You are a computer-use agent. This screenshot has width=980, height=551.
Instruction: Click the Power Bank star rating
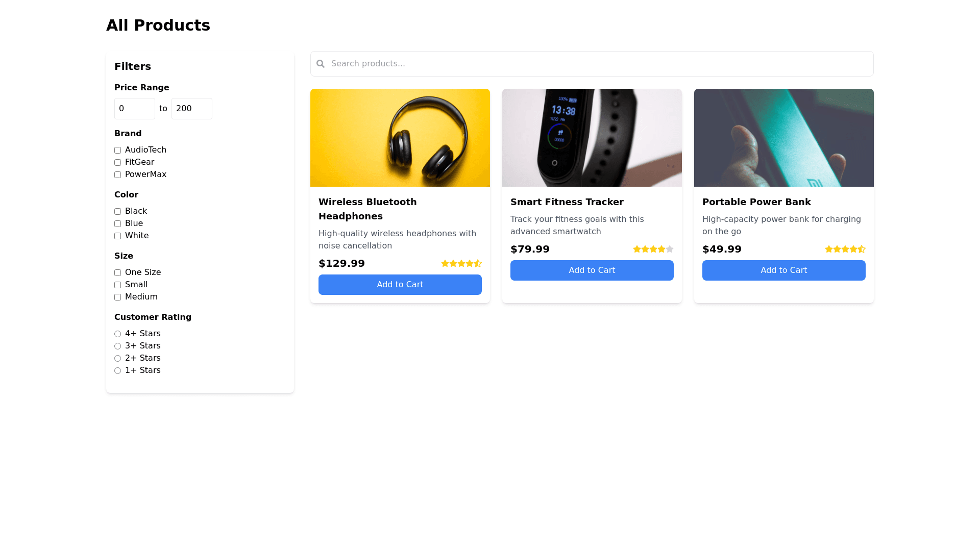click(x=845, y=249)
